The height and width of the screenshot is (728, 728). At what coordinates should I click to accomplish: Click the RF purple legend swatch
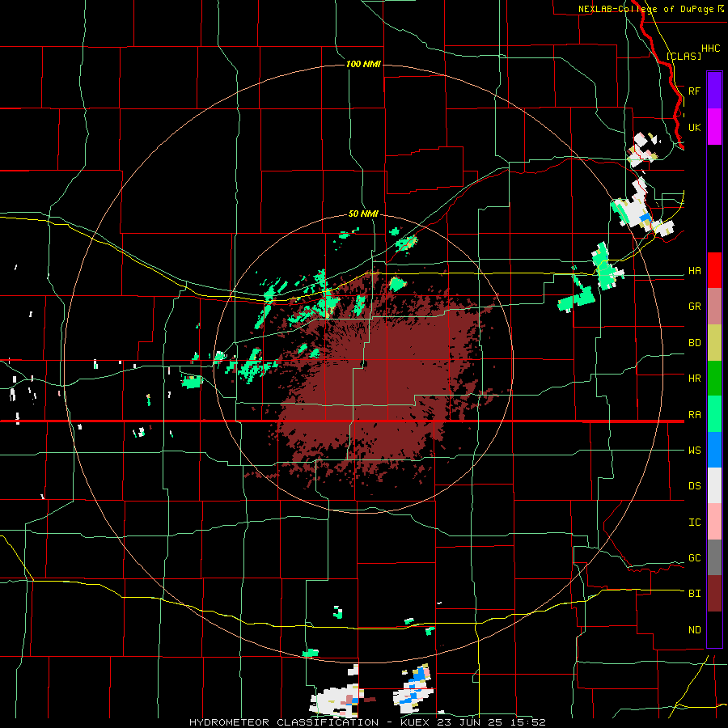coord(714,91)
